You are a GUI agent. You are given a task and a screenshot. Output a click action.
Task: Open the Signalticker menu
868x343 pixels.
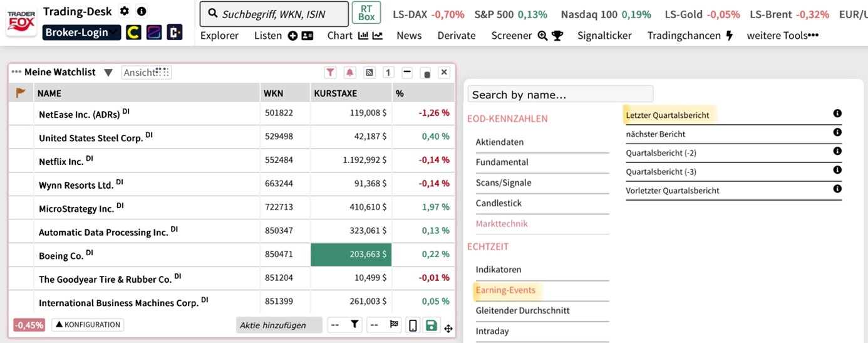(604, 36)
